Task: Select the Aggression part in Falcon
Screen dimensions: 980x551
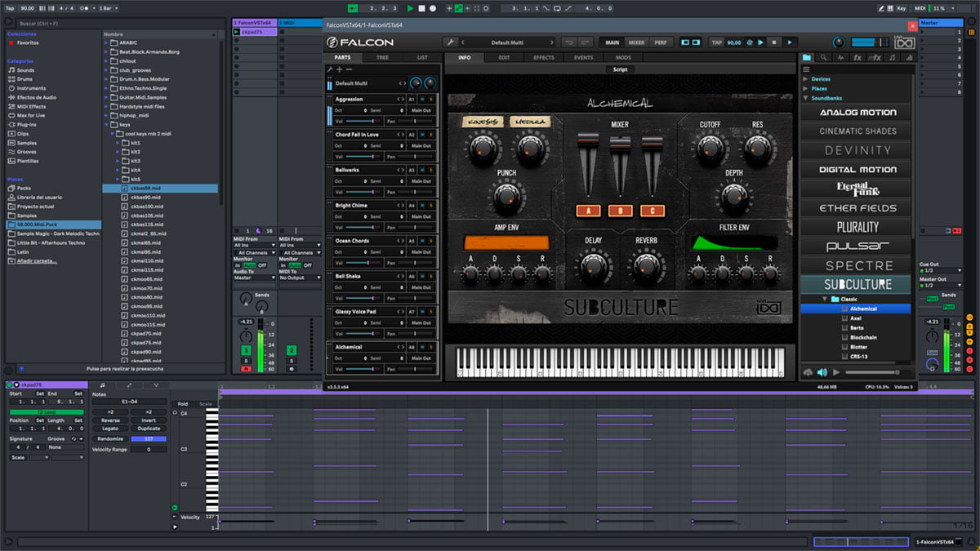Action: click(x=349, y=99)
